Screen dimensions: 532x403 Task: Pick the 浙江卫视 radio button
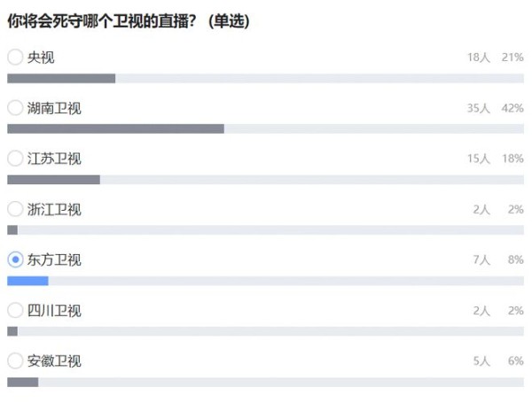(x=15, y=209)
